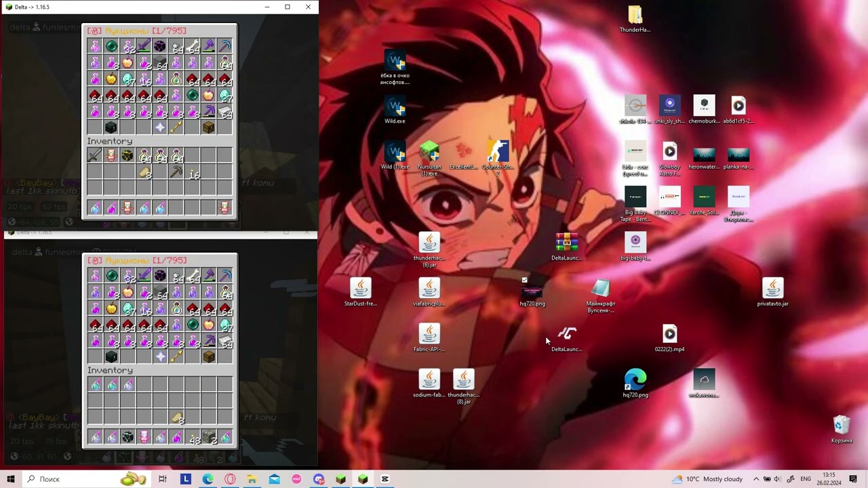Image resolution: width=868 pixels, height=488 pixels.
Task: Select the big-baby-t... audio file icon
Action: coord(635,247)
